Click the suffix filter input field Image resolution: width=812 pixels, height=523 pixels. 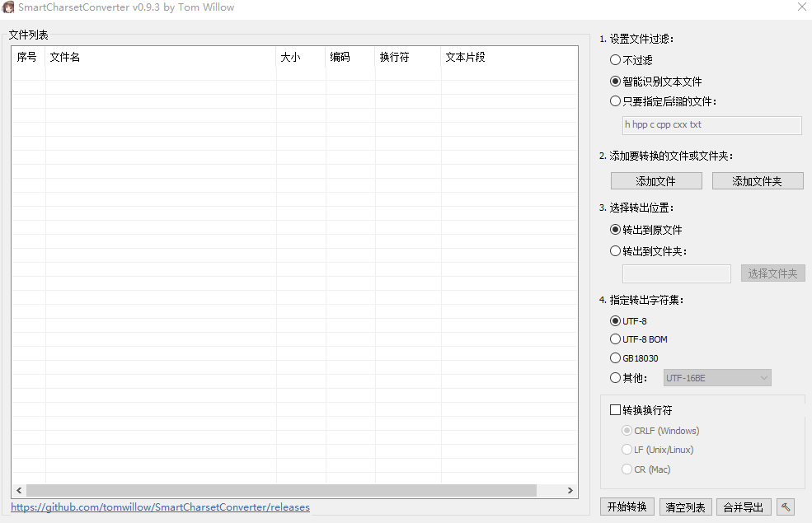click(712, 125)
